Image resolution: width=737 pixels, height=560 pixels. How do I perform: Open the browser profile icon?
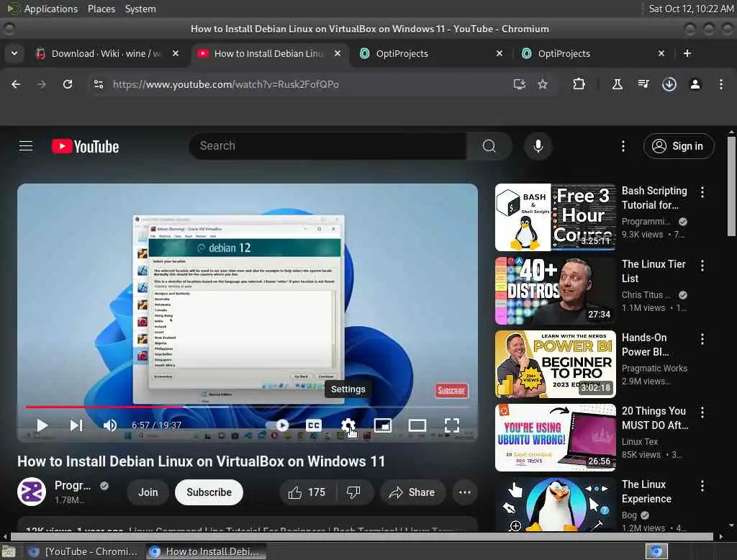click(x=695, y=84)
